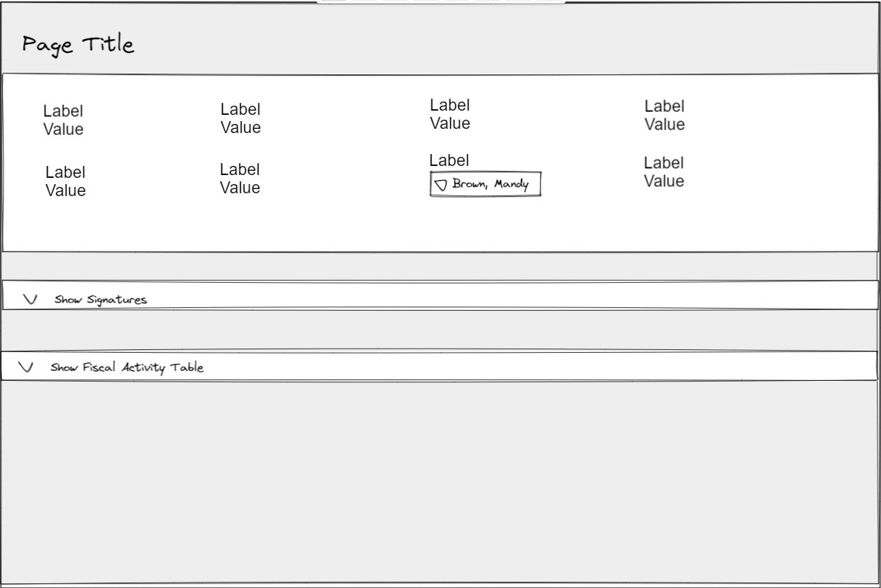This screenshot has width=881, height=588.
Task: Click the chevron beside Show Signatures
Action: click(30, 299)
